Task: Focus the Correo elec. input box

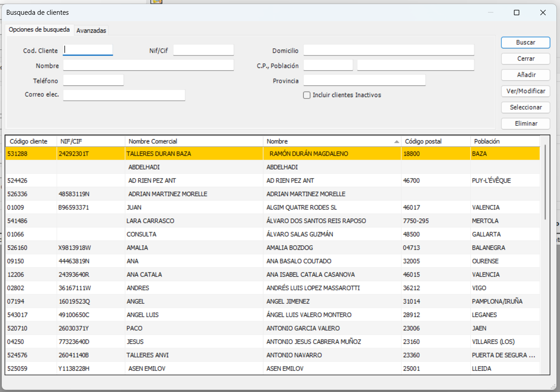Action: [x=124, y=95]
